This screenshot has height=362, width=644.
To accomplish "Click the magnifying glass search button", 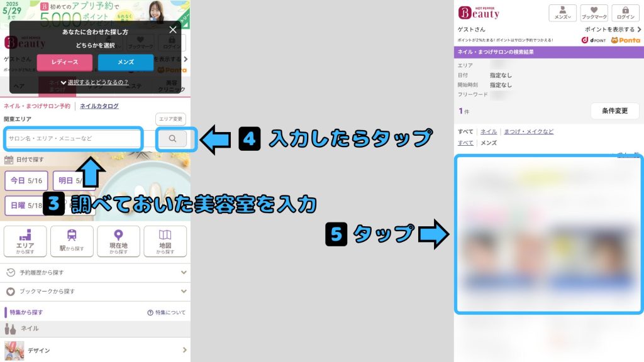I will point(173,139).
